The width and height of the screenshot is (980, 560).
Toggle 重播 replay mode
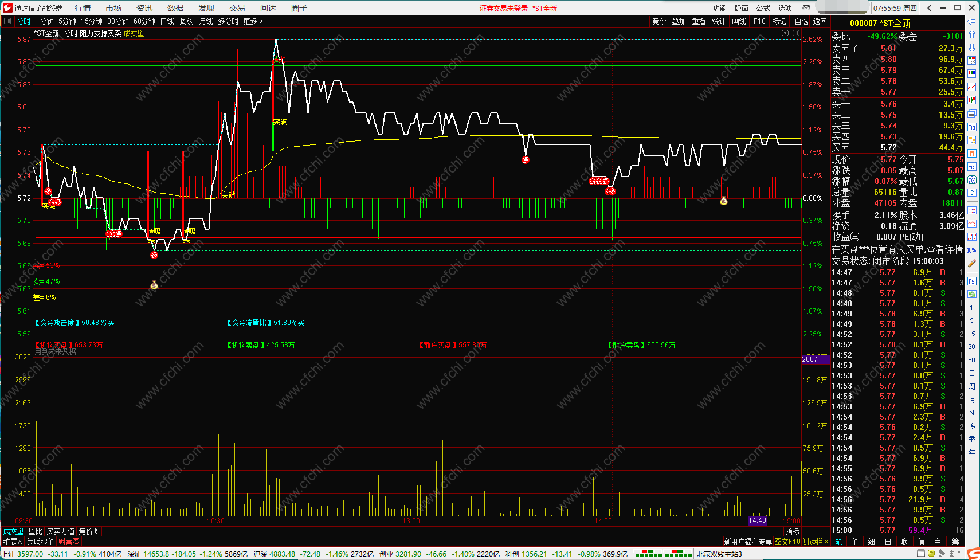tap(699, 21)
